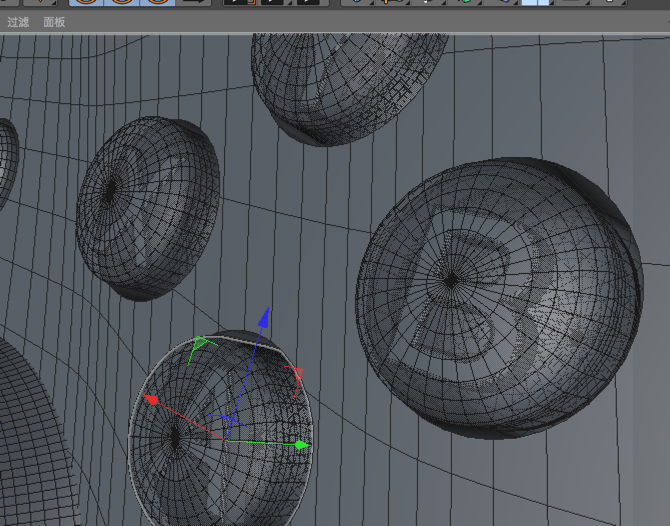
Task: Open the 面板 (Panel) viewport menu
Action: pos(54,22)
